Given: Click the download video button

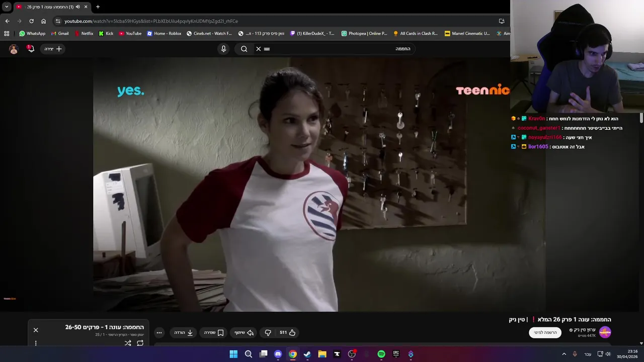Looking at the screenshot, I should click(x=184, y=332).
